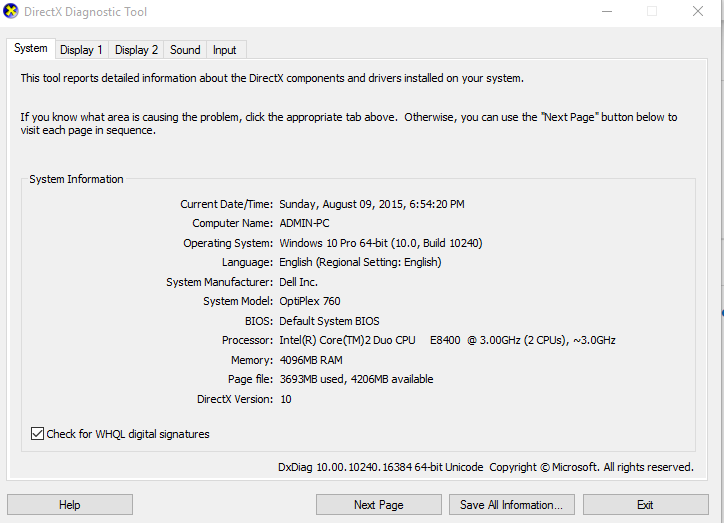
Task: Click the DxDiag version copyright text
Action: pyautogui.click(x=485, y=467)
